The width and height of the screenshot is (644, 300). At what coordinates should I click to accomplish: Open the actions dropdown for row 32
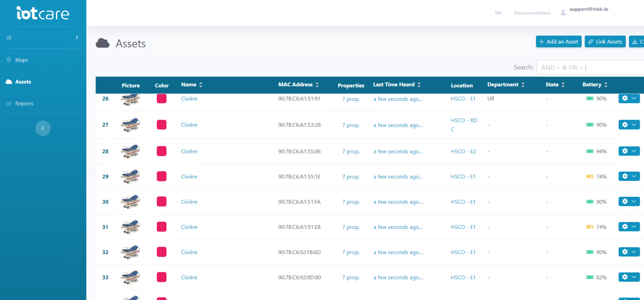634,252
